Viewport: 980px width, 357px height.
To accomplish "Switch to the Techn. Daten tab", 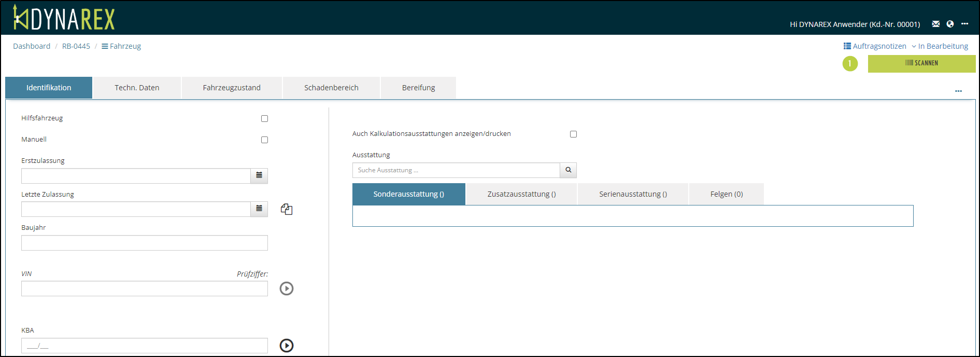I will pos(137,88).
